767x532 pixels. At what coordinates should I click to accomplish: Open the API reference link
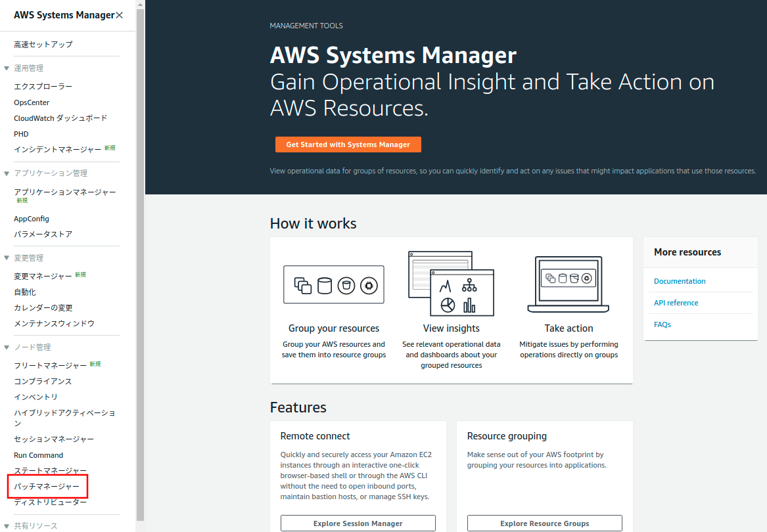tap(676, 303)
